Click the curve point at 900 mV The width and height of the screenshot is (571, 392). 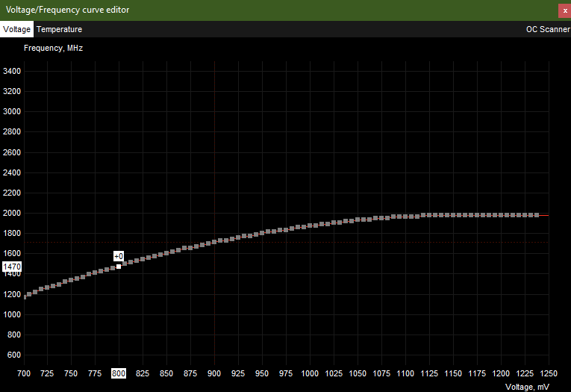click(x=214, y=242)
